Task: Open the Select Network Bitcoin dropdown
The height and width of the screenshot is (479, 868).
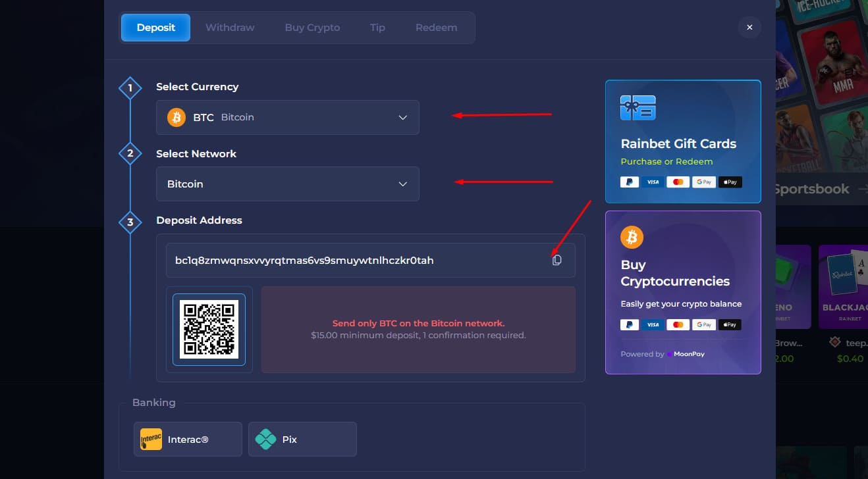Action: click(x=287, y=184)
